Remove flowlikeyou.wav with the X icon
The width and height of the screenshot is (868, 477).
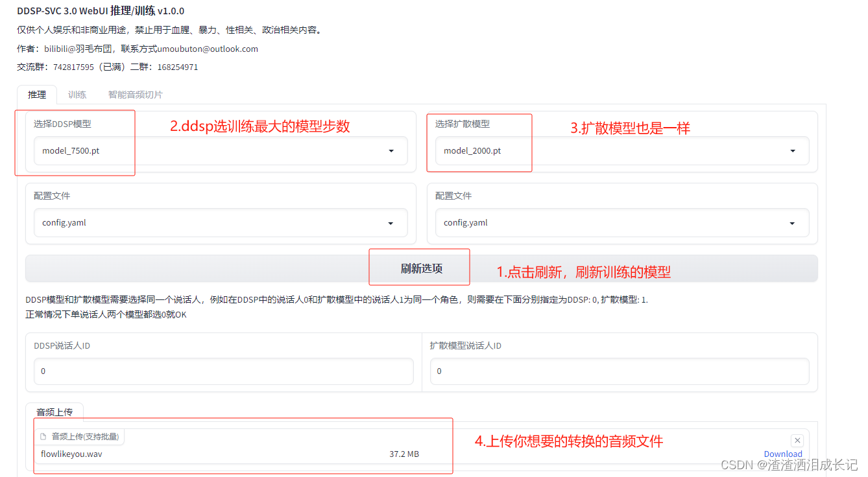(x=797, y=440)
